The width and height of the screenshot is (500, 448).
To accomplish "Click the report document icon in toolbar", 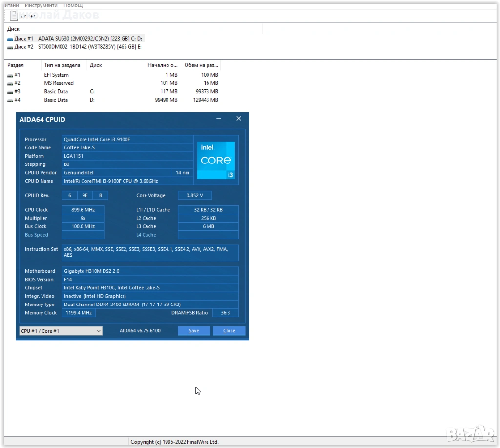I will tap(14, 16).
